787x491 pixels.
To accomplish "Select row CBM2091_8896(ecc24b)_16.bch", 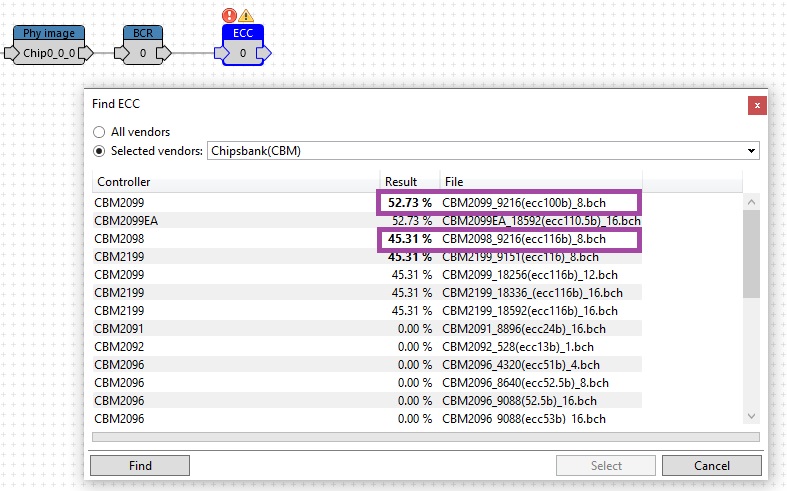I will click(x=367, y=329).
